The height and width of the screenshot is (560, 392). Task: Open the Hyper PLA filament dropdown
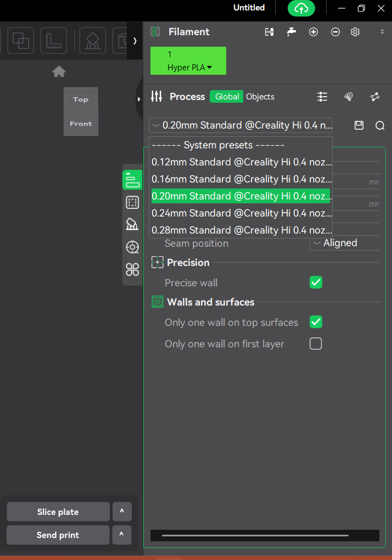188,61
